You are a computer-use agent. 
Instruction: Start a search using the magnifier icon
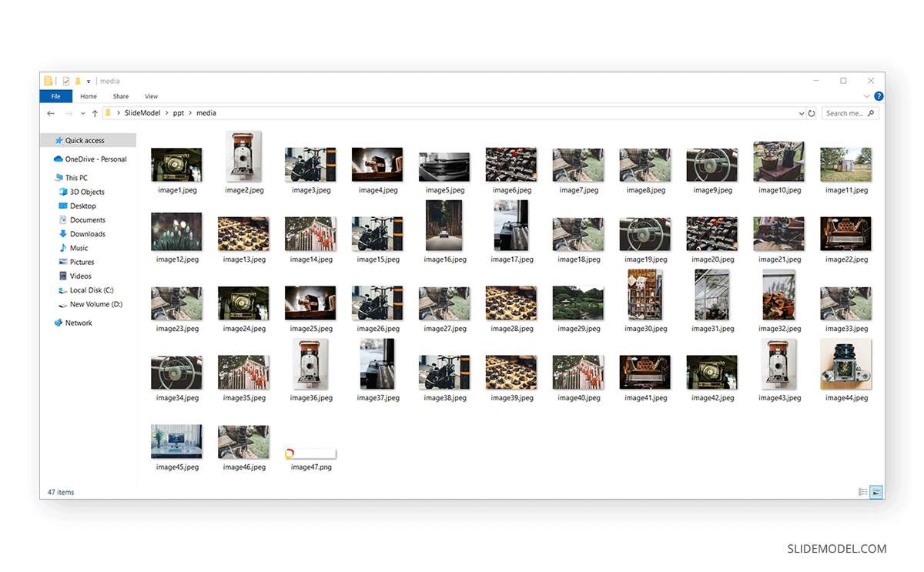871,112
